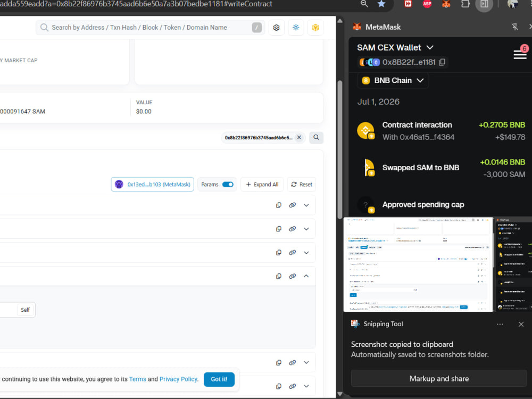Expand the third contract function row
This screenshot has height=399, width=532.
coord(306,252)
